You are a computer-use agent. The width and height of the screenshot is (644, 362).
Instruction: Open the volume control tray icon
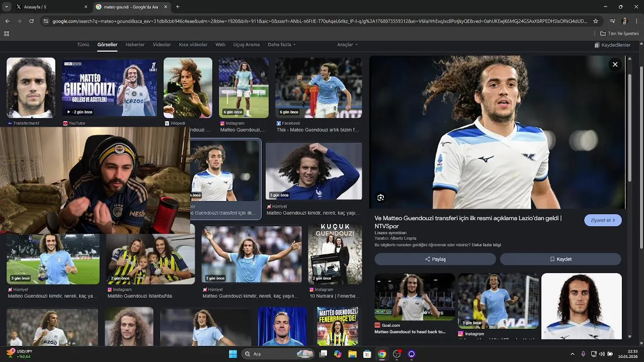point(602,354)
